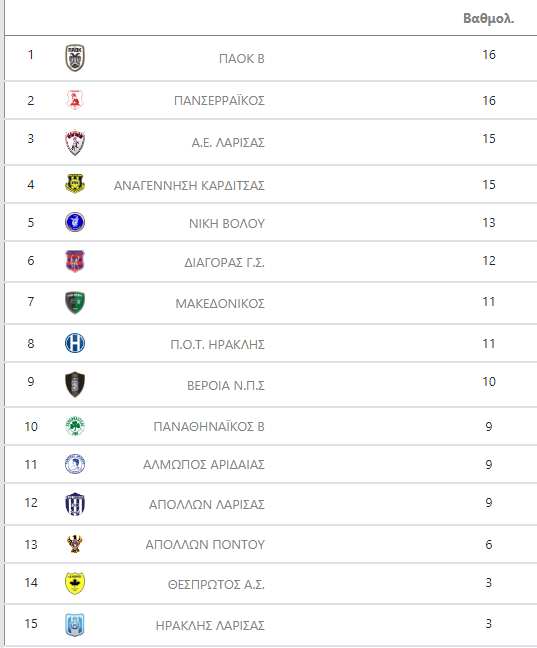
Task: Open the ΑΠΟΛΛΩΝ ΛΑΡΙΣΑΣ team name
Action: click(x=207, y=505)
